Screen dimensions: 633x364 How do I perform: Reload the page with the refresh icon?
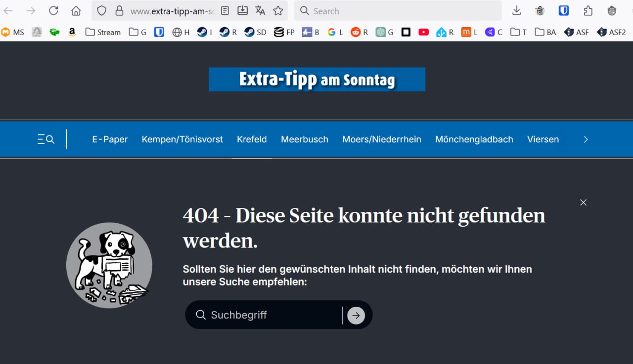(53, 11)
